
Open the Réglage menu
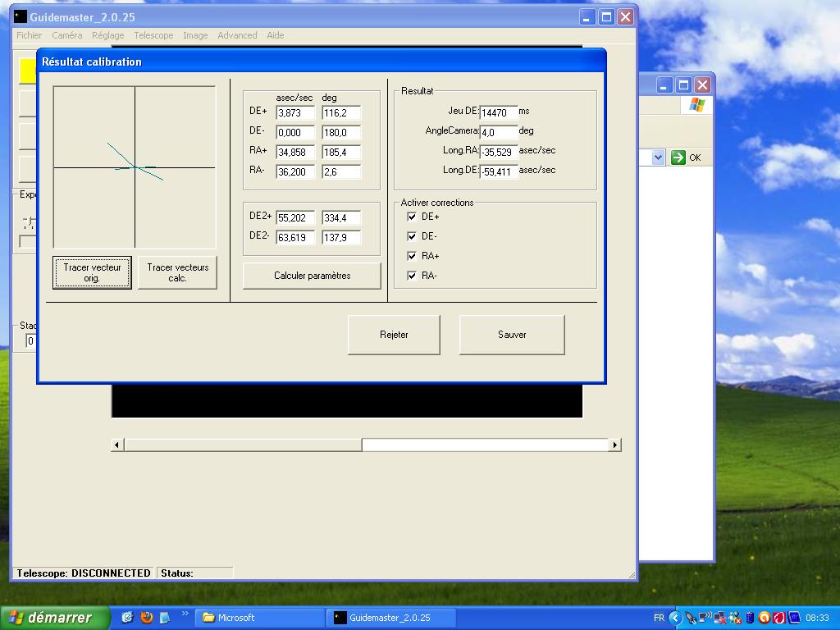[107, 35]
